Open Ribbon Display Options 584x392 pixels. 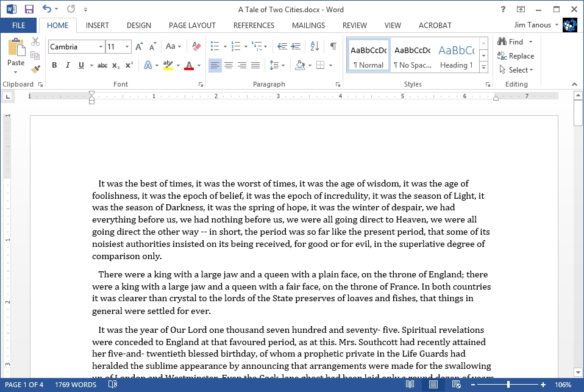(x=521, y=9)
